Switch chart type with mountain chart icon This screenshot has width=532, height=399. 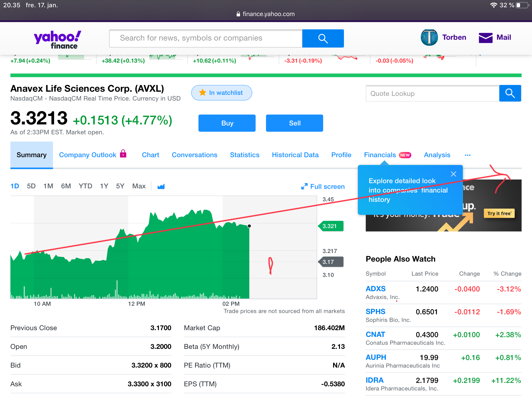[x=161, y=186]
